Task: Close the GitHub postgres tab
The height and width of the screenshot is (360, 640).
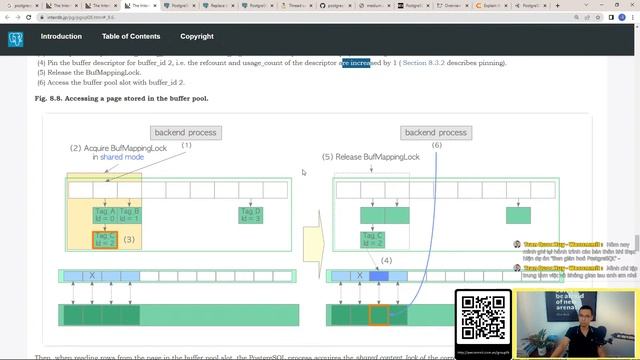Action: [x=350, y=6]
